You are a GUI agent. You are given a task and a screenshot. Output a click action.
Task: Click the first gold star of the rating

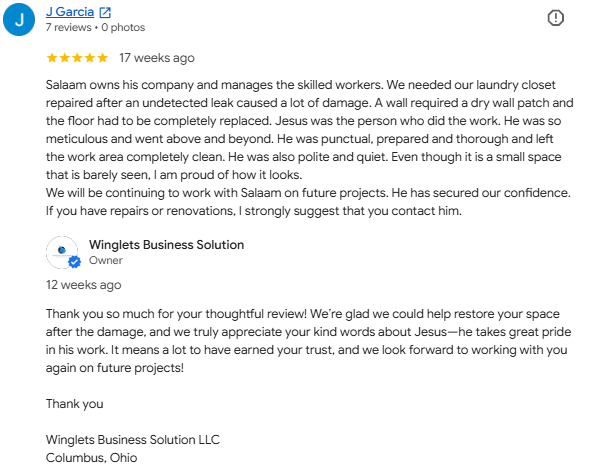tap(52, 58)
